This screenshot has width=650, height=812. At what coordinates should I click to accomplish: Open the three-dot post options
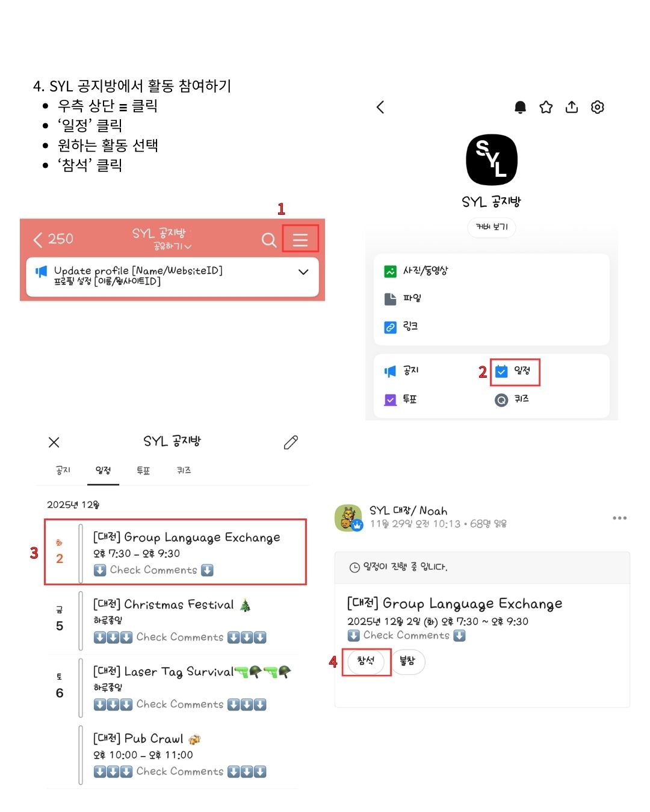click(620, 518)
